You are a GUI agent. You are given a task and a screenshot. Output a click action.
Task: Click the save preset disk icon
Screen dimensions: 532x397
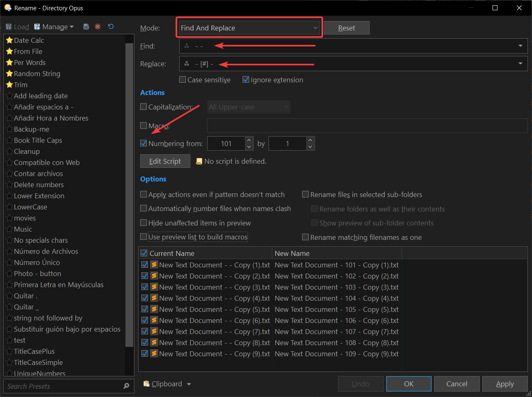[86, 27]
